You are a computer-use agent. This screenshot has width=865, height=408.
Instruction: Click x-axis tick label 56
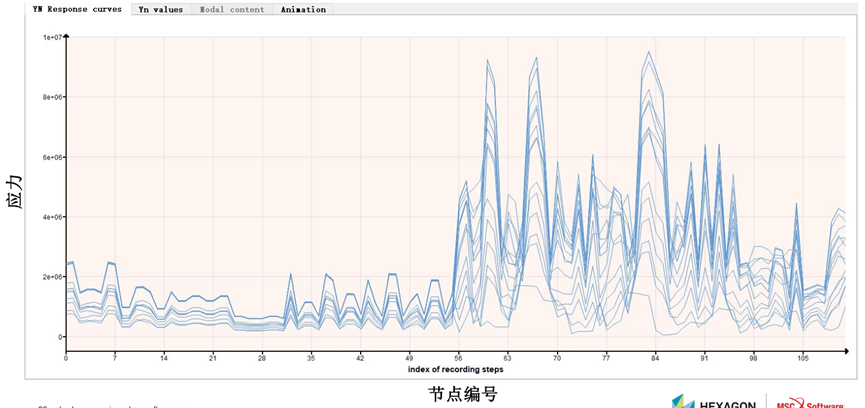point(459,357)
